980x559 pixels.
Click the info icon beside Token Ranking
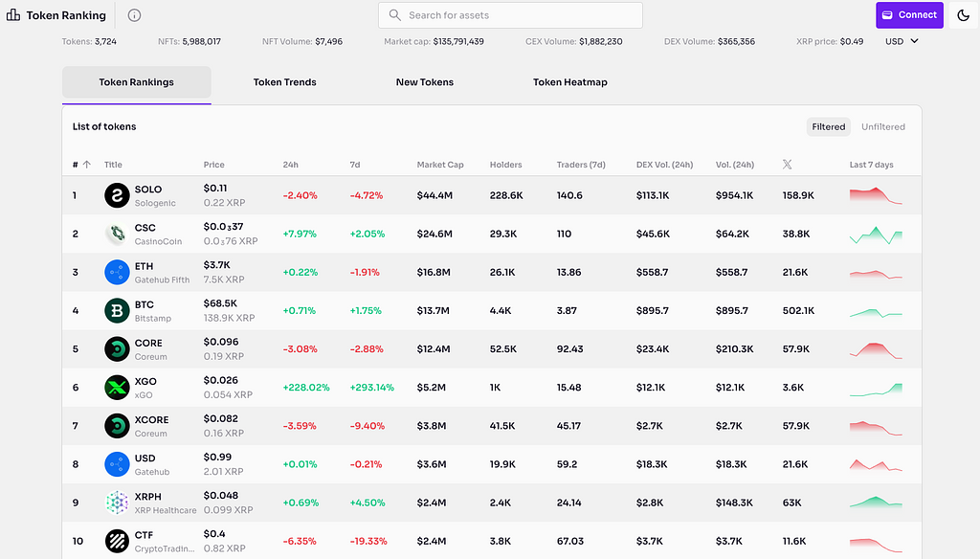click(x=134, y=15)
